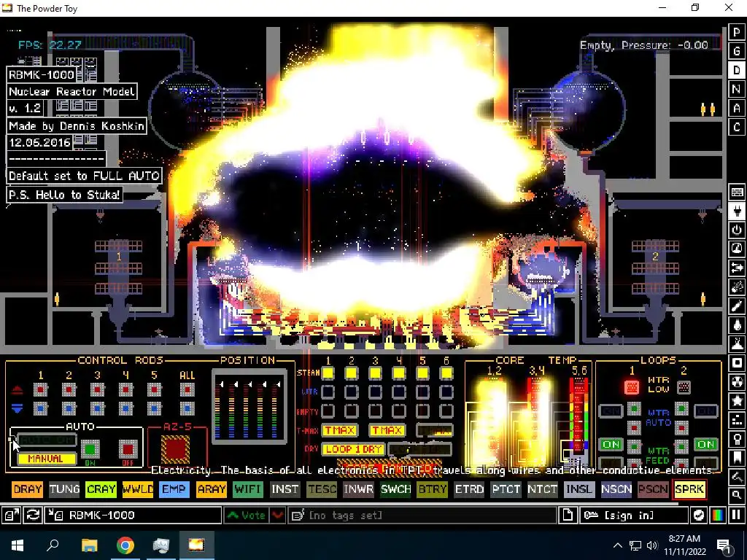Select the INSL element
The width and height of the screenshot is (747, 560).
coord(578,489)
